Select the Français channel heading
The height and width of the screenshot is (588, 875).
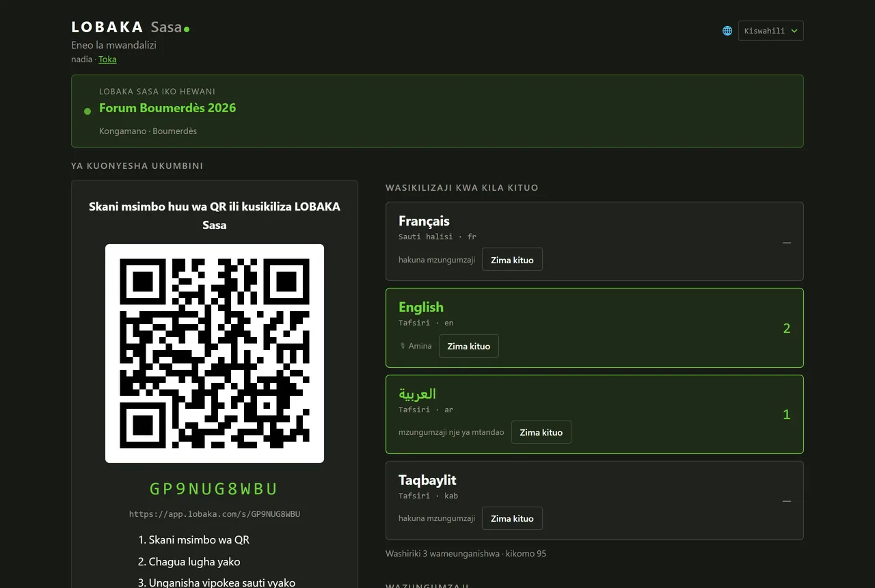(x=424, y=221)
